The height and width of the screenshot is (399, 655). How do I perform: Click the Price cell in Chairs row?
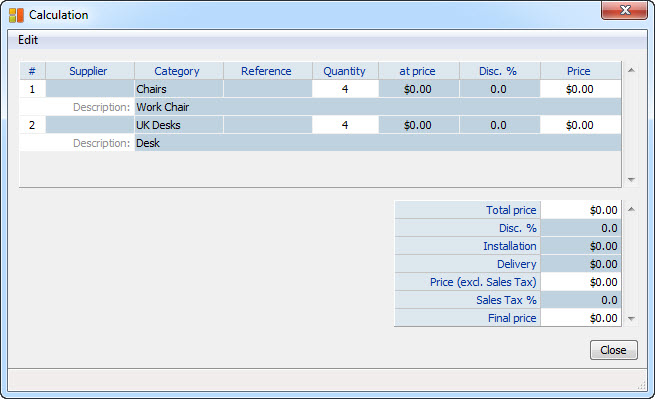(x=581, y=89)
